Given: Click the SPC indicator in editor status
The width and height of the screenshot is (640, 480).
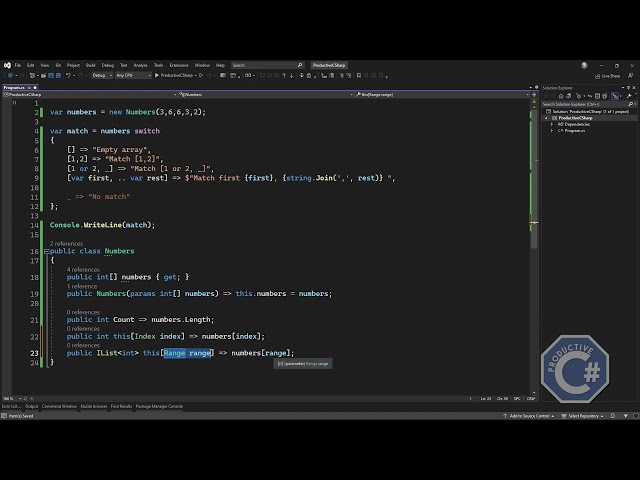Looking at the screenshot, I should (x=517, y=399).
